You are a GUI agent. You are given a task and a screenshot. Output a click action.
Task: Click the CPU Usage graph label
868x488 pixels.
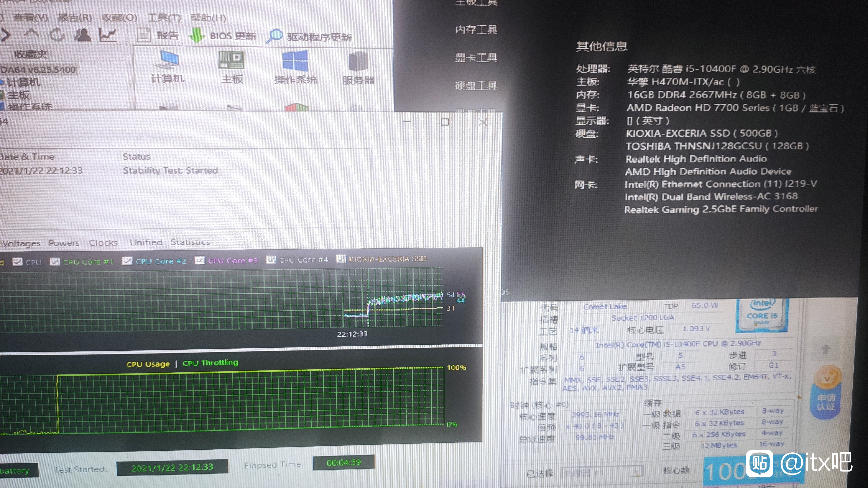[148, 364]
